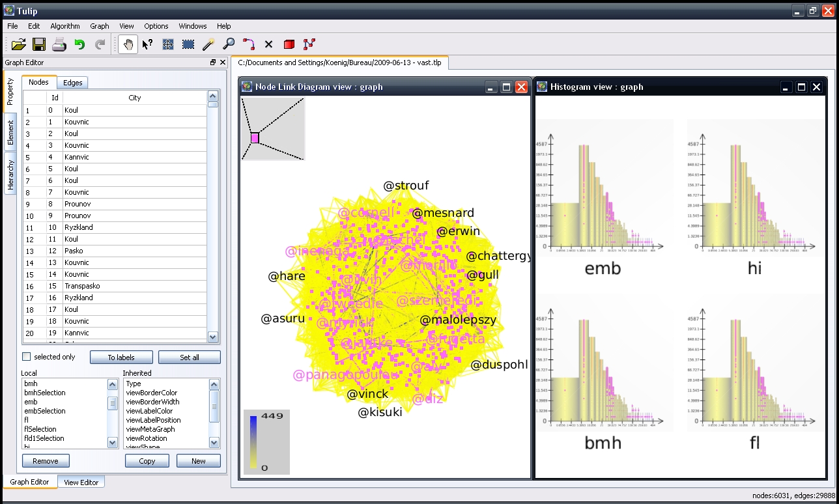This screenshot has width=839, height=504.
Task: Click the New button
Action: point(199,461)
